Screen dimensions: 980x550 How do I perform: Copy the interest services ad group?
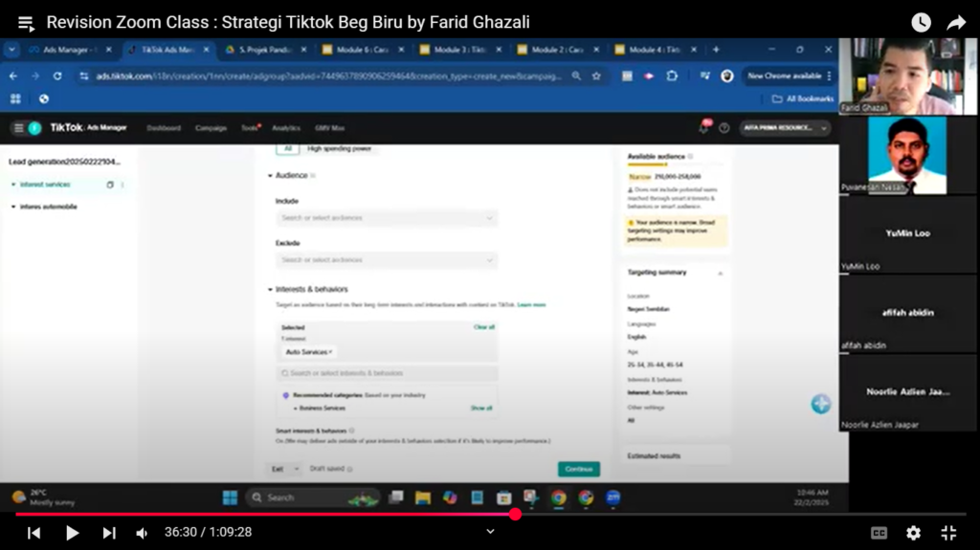pos(110,185)
